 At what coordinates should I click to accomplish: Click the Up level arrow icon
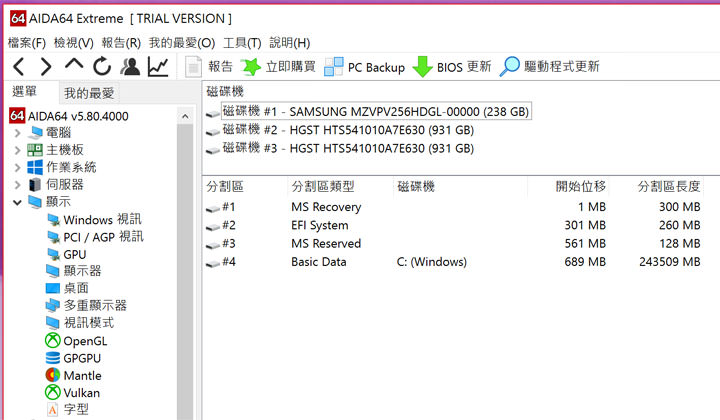coord(74,66)
